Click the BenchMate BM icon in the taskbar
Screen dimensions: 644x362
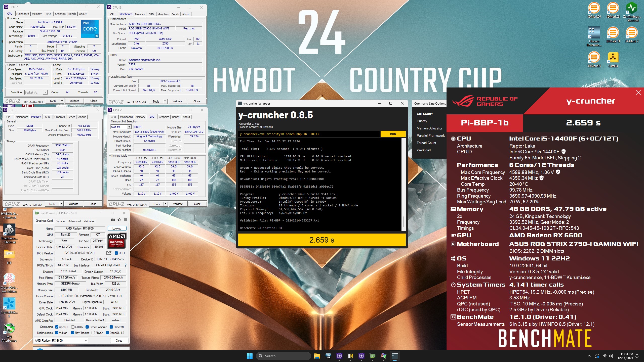click(x=350, y=356)
